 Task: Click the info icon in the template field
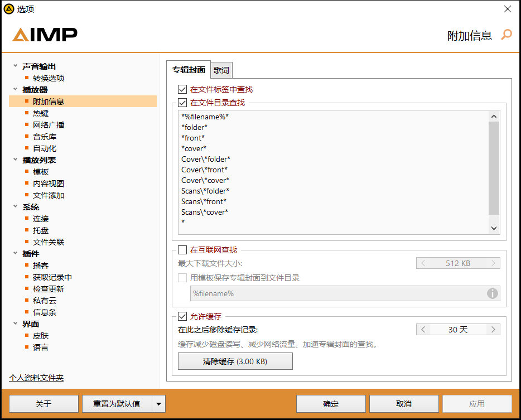pos(492,293)
